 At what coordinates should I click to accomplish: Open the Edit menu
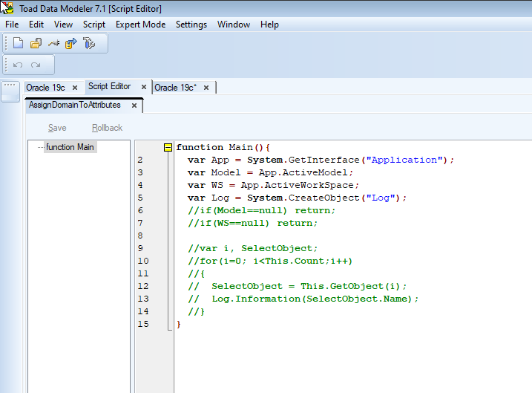click(x=36, y=25)
